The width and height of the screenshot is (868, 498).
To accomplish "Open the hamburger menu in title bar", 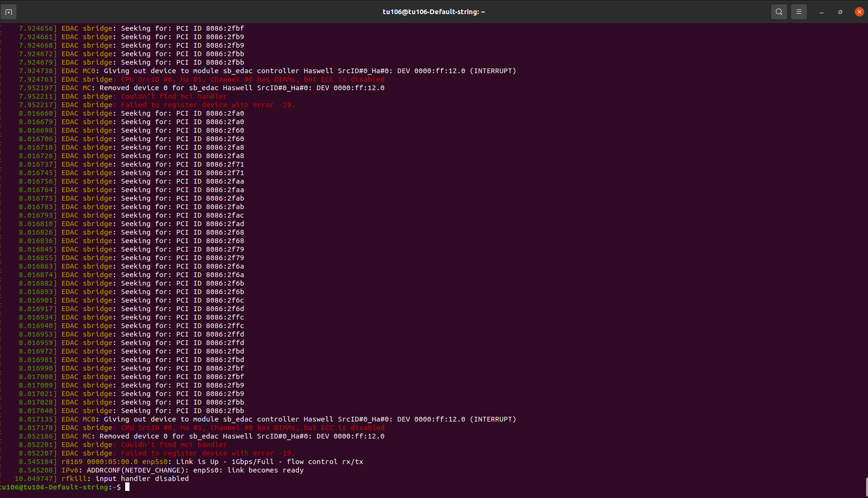I will click(799, 12).
